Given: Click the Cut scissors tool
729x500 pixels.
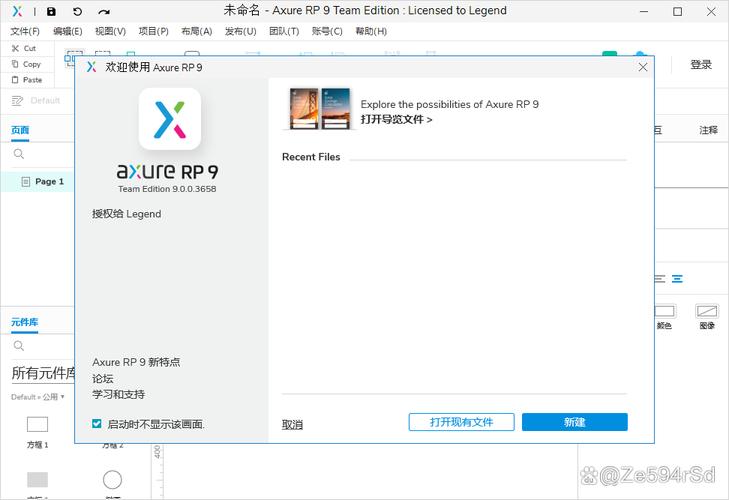Looking at the screenshot, I should [24, 48].
